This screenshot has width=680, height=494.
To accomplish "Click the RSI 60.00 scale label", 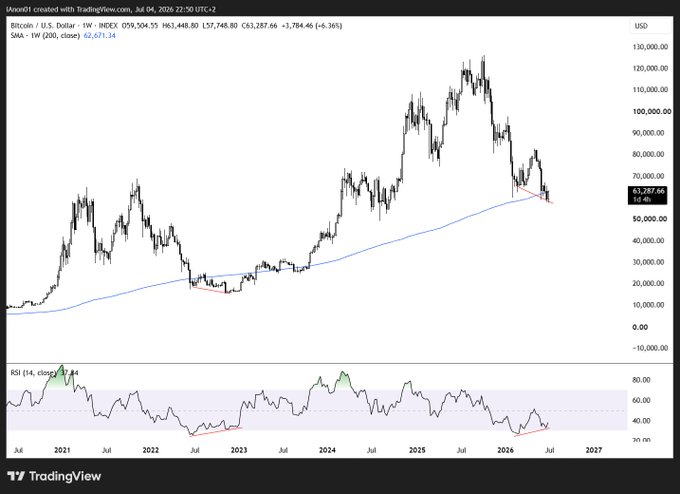I will 641,400.
